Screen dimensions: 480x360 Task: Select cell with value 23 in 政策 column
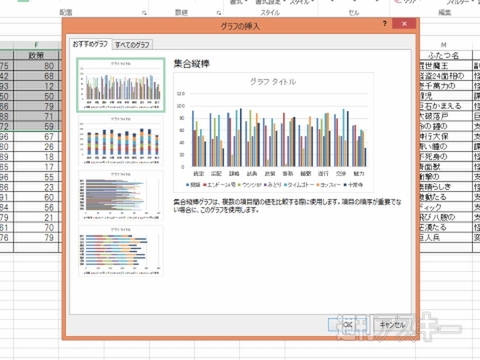pyautogui.click(x=36, y=187)
